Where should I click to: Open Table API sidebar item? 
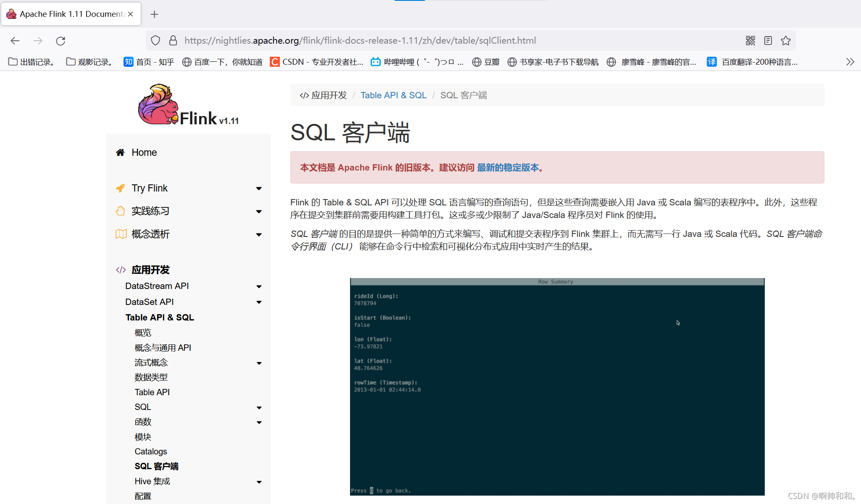(x=152, y=392)
